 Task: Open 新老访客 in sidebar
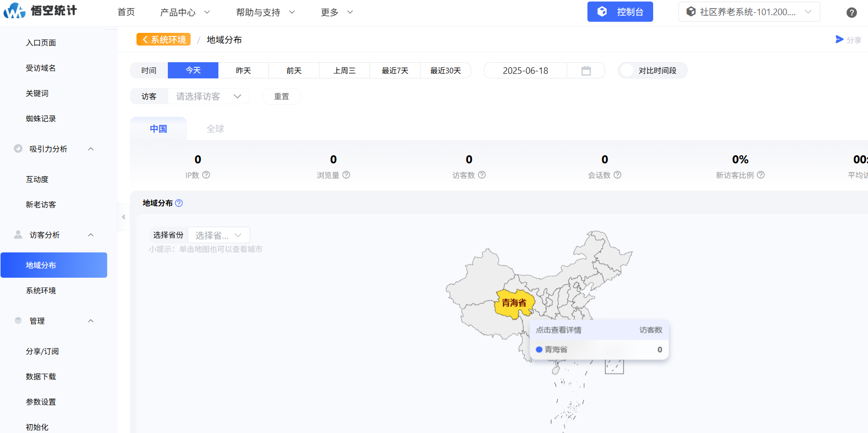(x=41, y=204)
